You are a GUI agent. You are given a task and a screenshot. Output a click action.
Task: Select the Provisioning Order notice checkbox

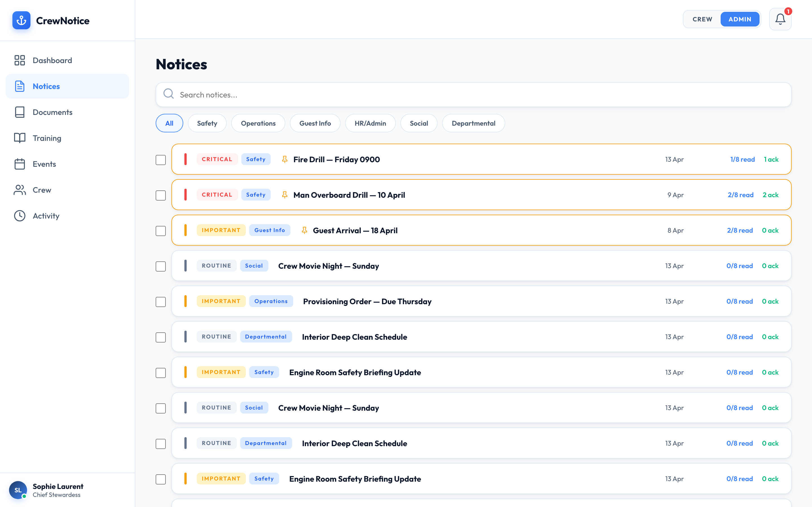coord(161,302)
